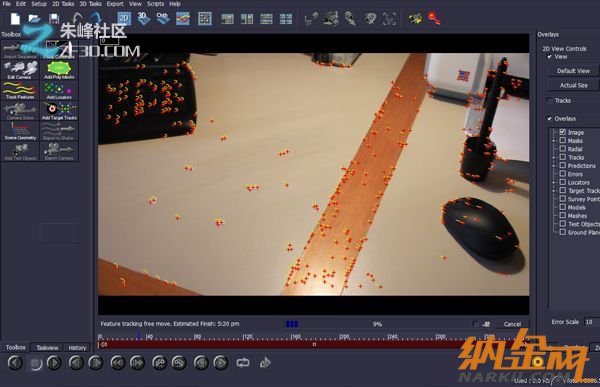
Task: Select the Track Features tool
Action: [20, 90]
